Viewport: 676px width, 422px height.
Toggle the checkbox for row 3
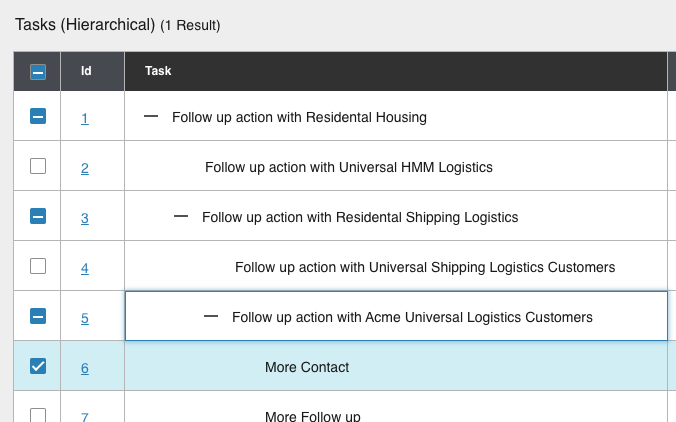click(x=38, y=217)
